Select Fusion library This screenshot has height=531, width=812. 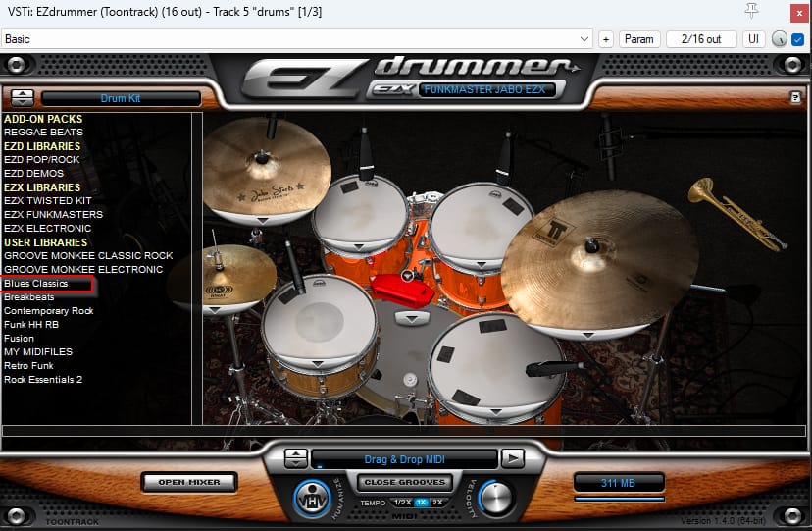point(20,339)
